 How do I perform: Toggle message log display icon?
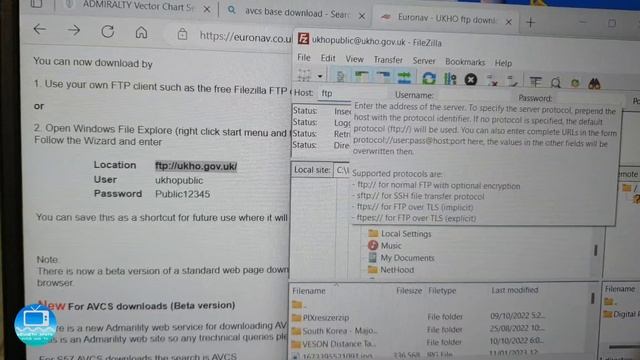(340, 76)
